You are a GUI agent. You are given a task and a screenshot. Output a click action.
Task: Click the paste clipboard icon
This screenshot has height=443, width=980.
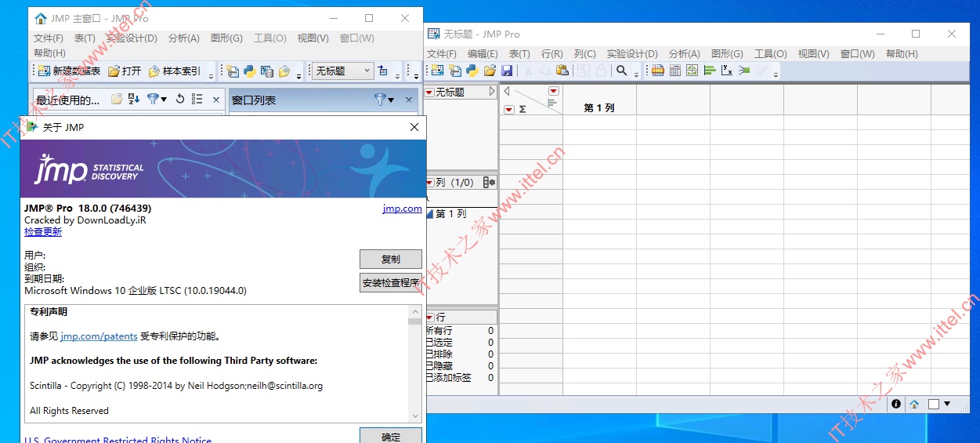click(562, 71)
